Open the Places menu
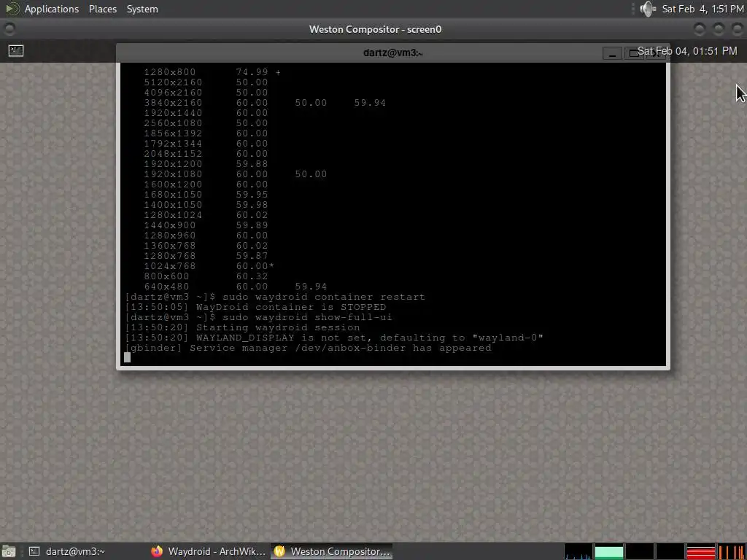This screenshot has width=747, height=560. click(102, 9)
